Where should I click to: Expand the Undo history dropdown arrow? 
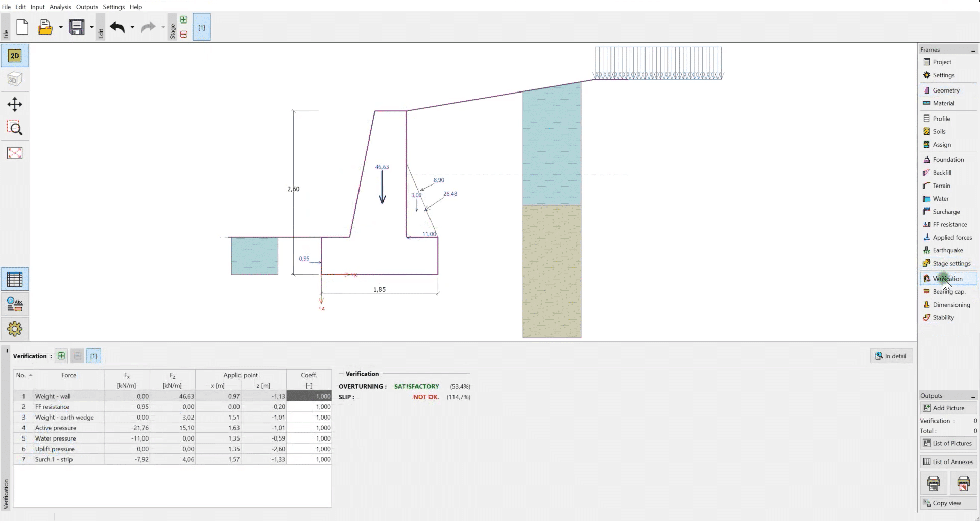coord(132,27)
